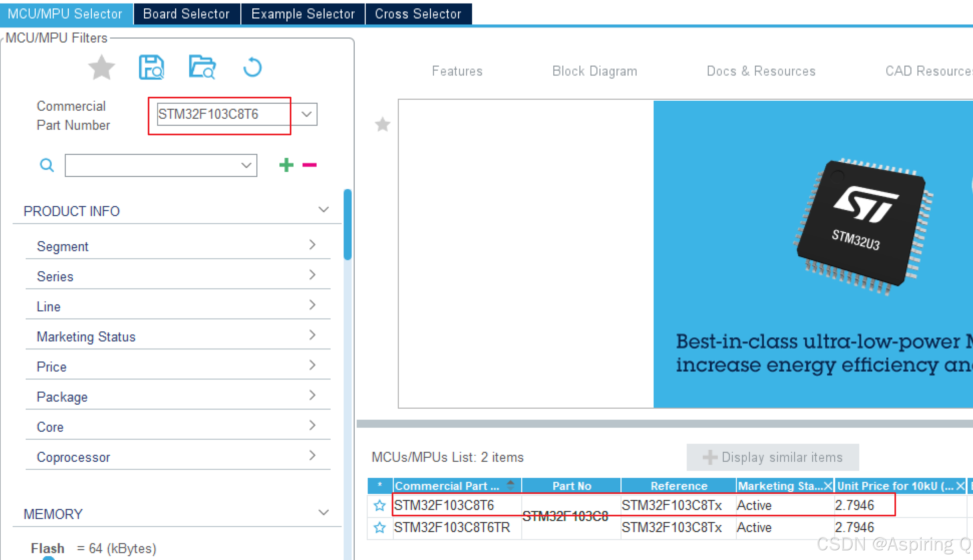This screenshot has width=973, height=560.
Task: Reset all filters with the circular arrow icon
Action: (252, 67)
